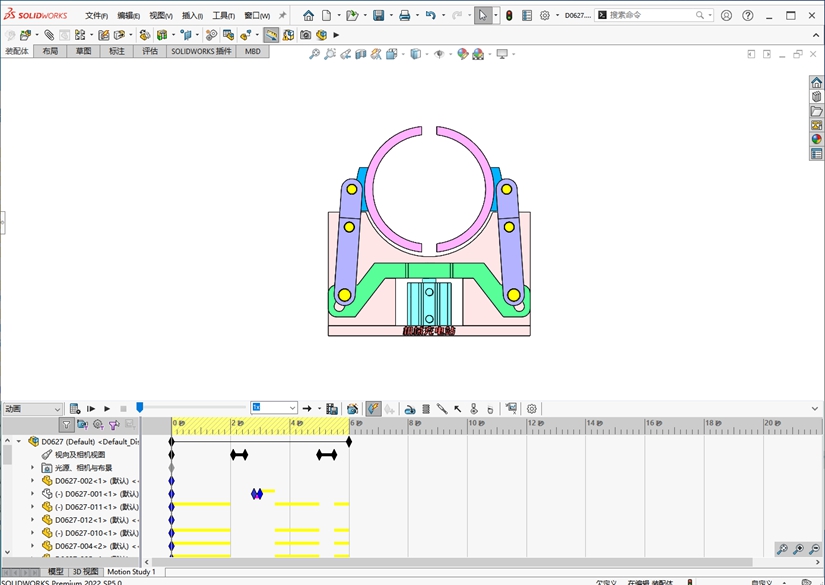Open the 工具 menu in the menu bar

pos(222,16)
